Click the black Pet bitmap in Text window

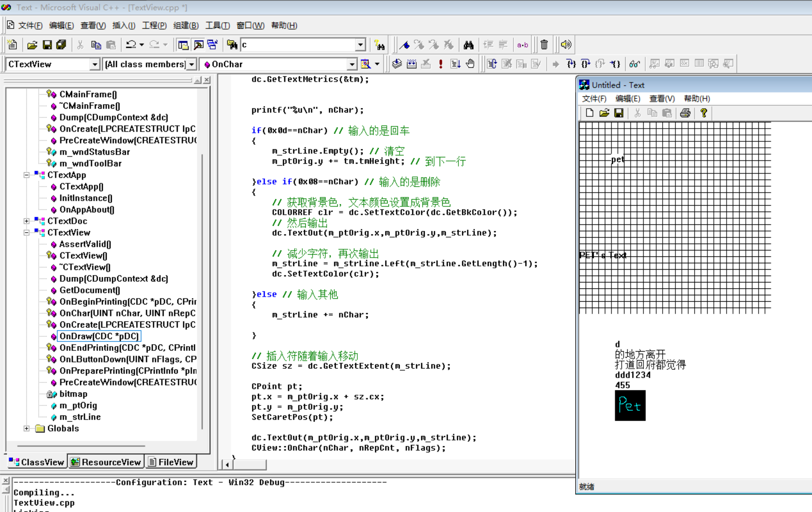630,405
